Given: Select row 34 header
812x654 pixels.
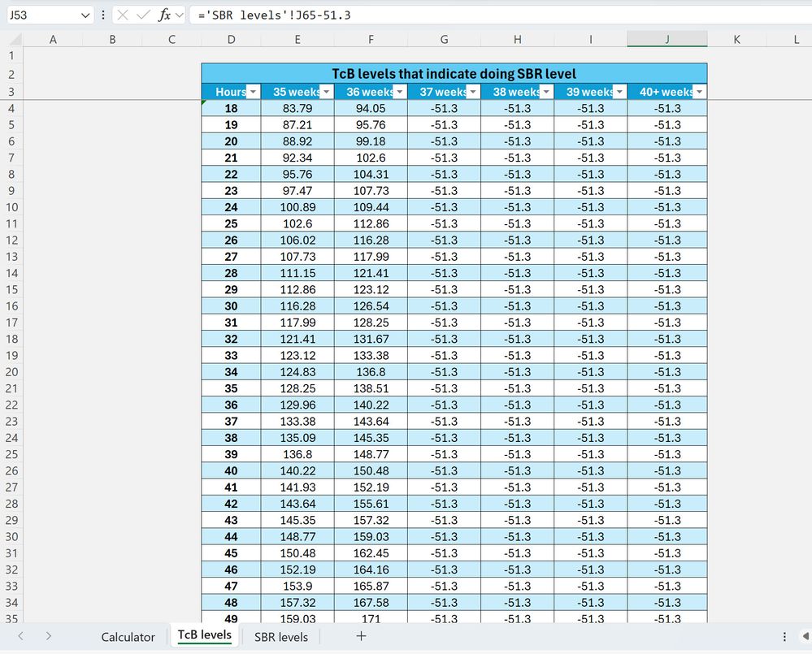Looking at the screenshot, I should point(11,603).
